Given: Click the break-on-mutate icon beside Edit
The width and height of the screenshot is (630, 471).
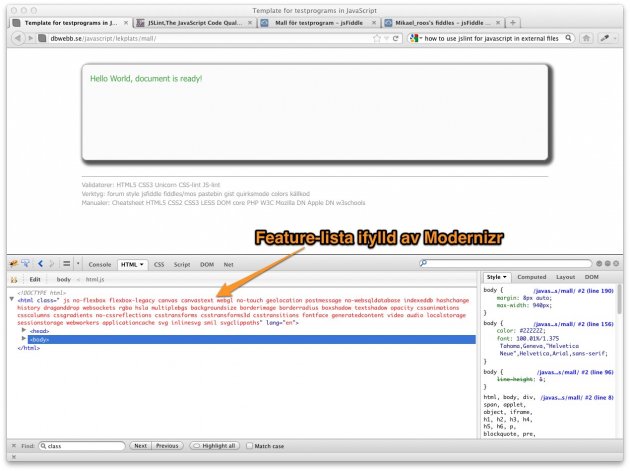Looking at the screenshot, I should pyautogui.click(x=14, y=279).
